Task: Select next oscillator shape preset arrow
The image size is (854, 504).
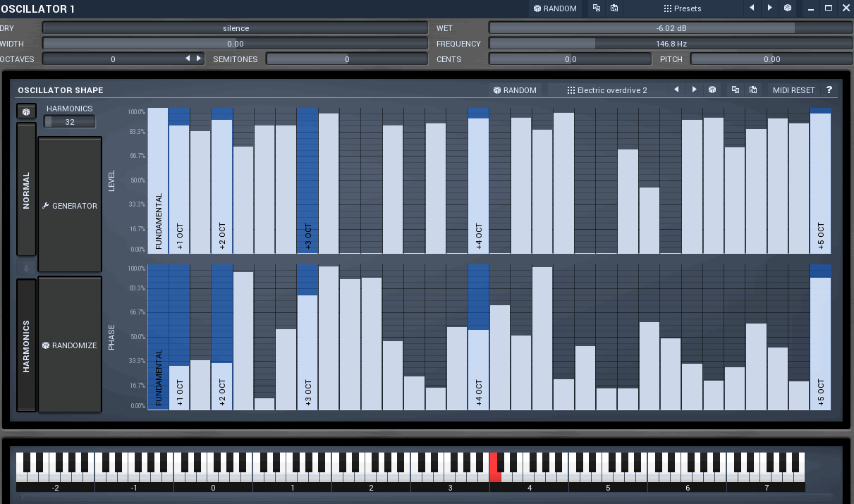Action: 695,90
